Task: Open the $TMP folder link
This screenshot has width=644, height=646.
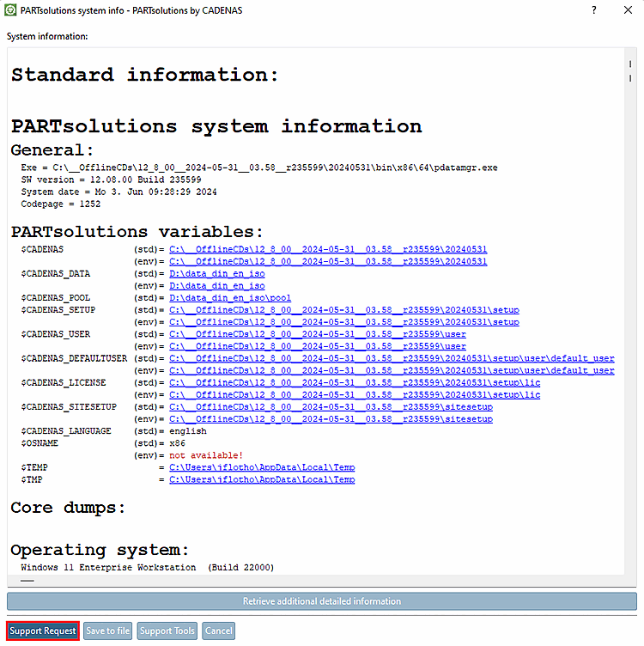Action: point(262,479)
